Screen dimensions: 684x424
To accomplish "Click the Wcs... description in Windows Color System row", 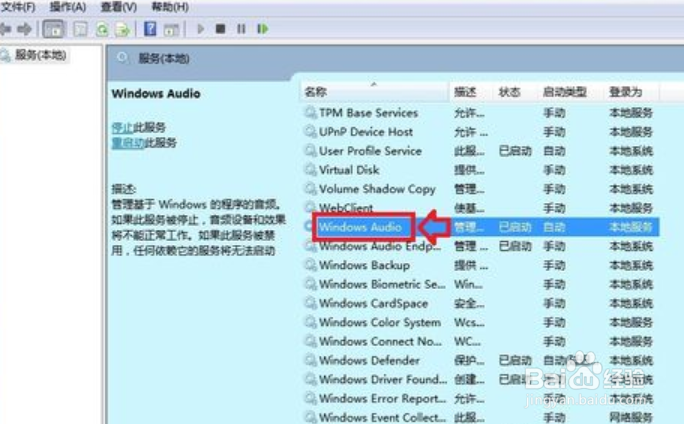I will (x=469, y=322).
